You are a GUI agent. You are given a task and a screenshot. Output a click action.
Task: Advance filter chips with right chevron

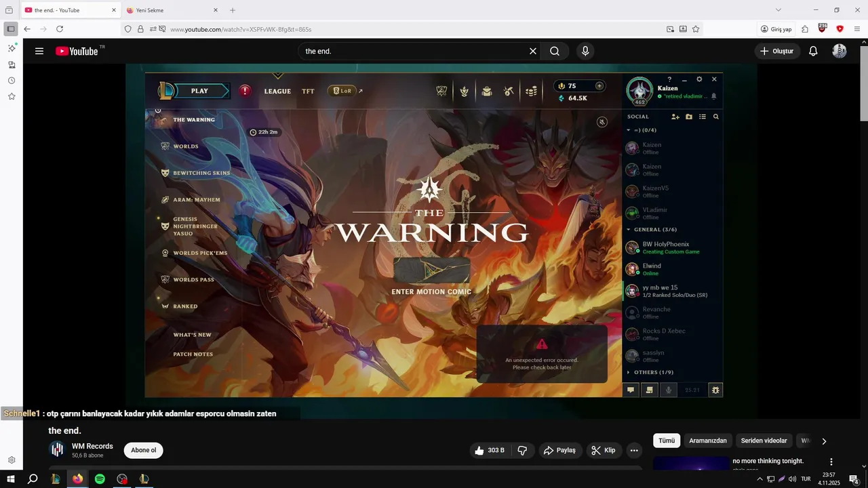(x=824, y=441)
